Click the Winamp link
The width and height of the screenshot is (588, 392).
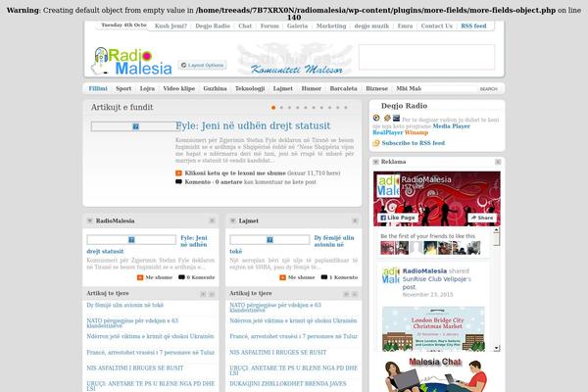(x=416, y=132)
